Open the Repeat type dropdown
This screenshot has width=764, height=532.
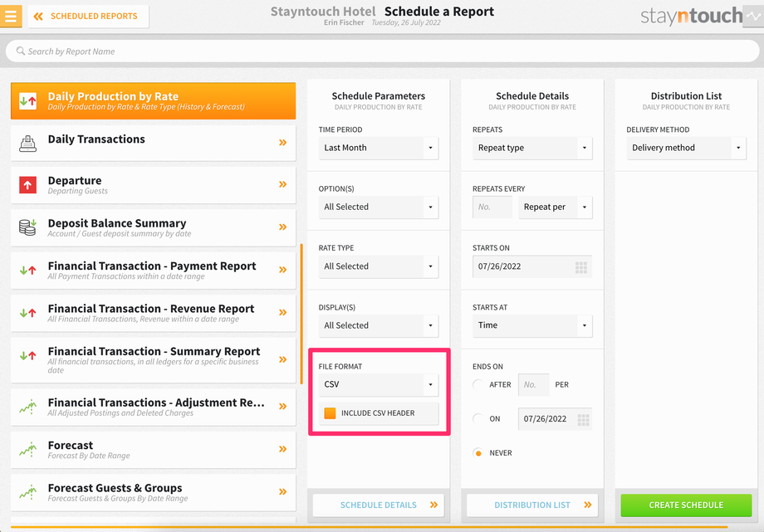(532, 148)
